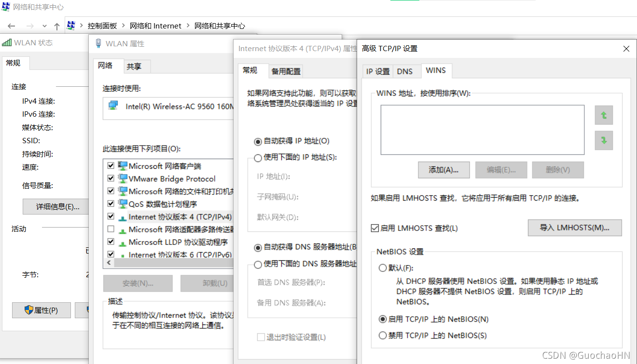This screenshot has width=637, height=364.
Task: Click 属性(P) button with shield icon
Action: click(x=42, y=310)
